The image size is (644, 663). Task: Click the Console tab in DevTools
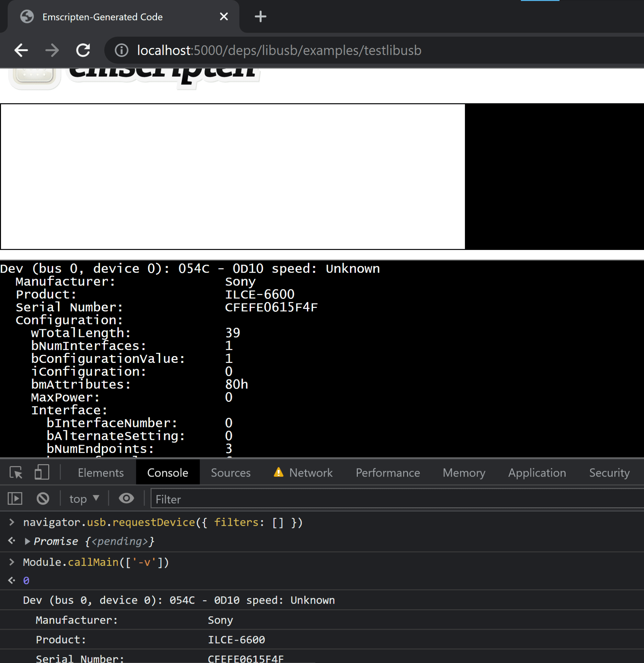[167, 472]
